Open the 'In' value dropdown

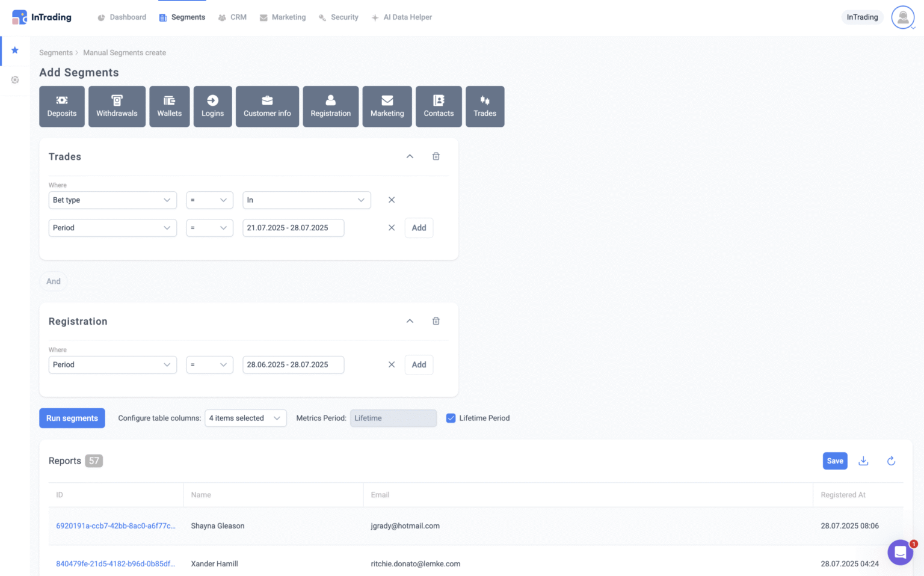(307, 200)
